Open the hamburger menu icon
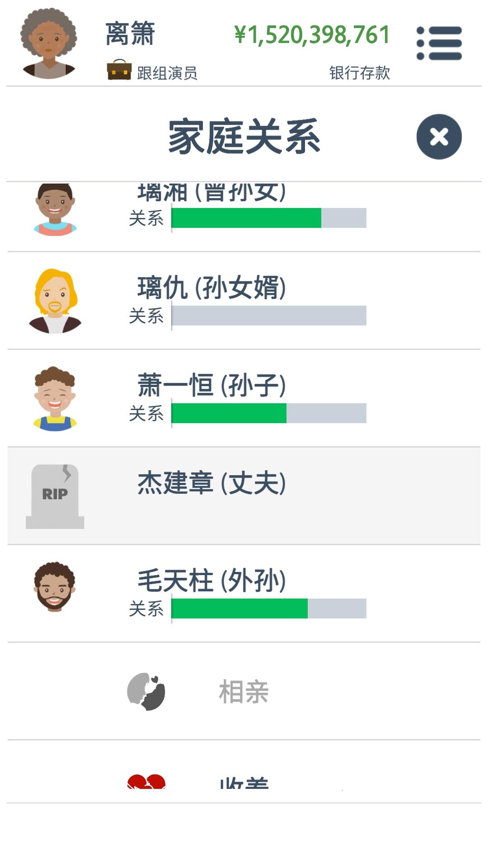The image size is (488, 868). [439, 43]
